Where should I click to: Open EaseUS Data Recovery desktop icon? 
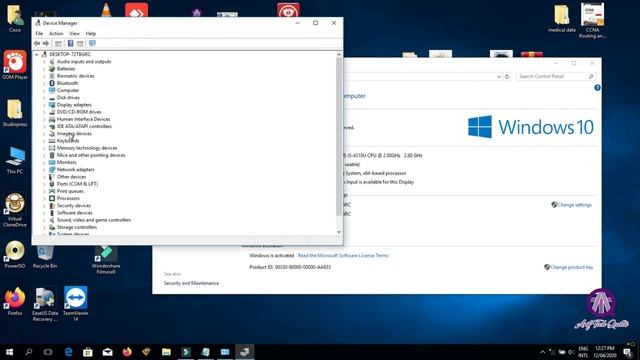click(x=45, y=304)
